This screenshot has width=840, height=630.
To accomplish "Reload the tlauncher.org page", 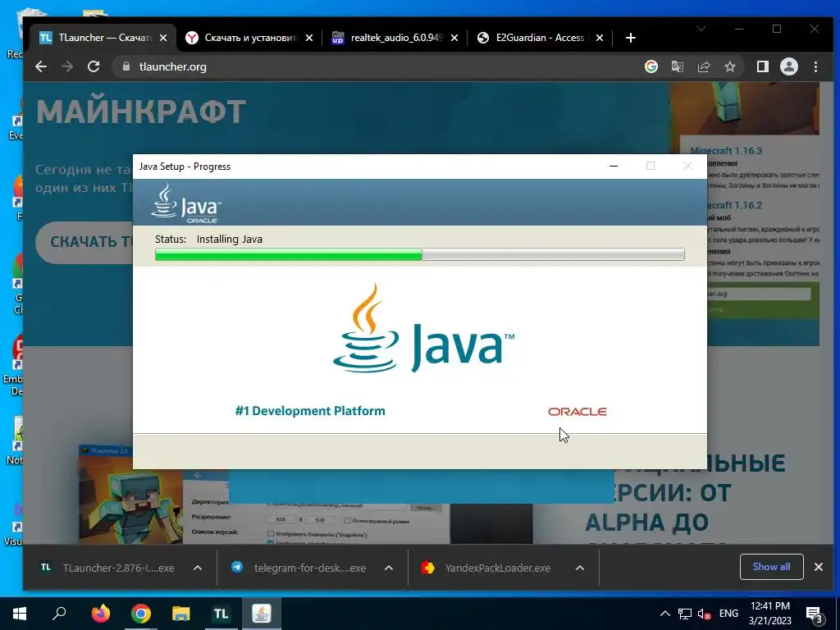I will pos(94,66).
